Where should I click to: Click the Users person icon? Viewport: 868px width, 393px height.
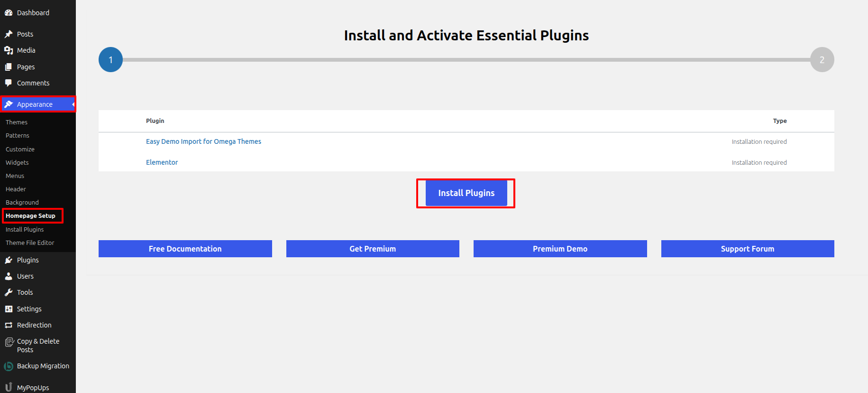pos(9,276)
